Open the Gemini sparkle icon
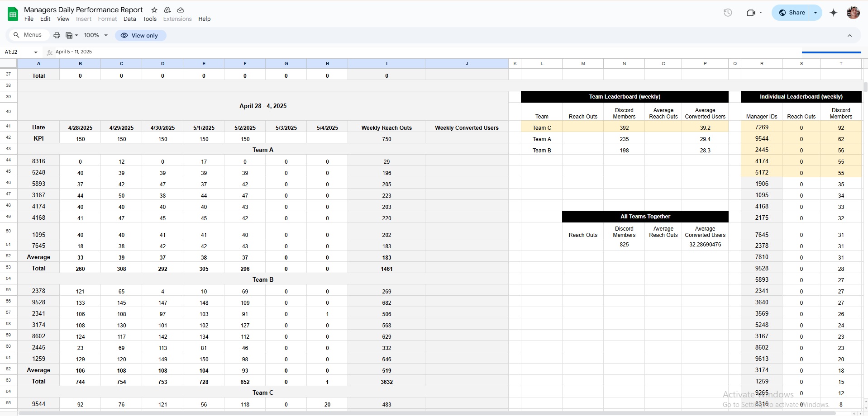 [x=833, y=13]
